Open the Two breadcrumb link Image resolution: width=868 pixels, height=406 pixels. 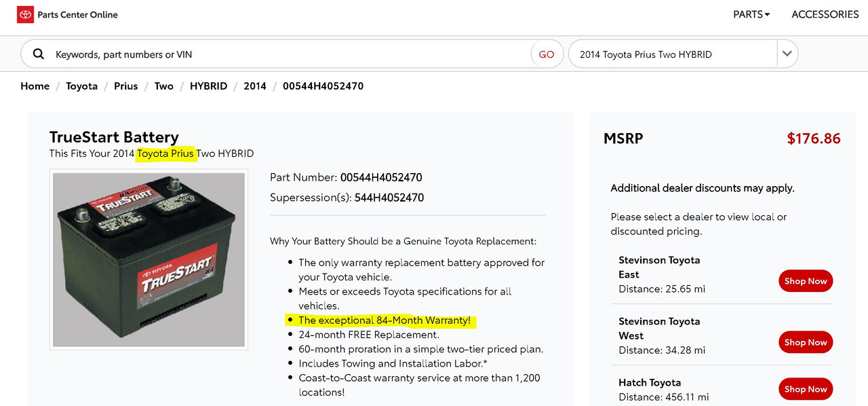tap(164, 86)
